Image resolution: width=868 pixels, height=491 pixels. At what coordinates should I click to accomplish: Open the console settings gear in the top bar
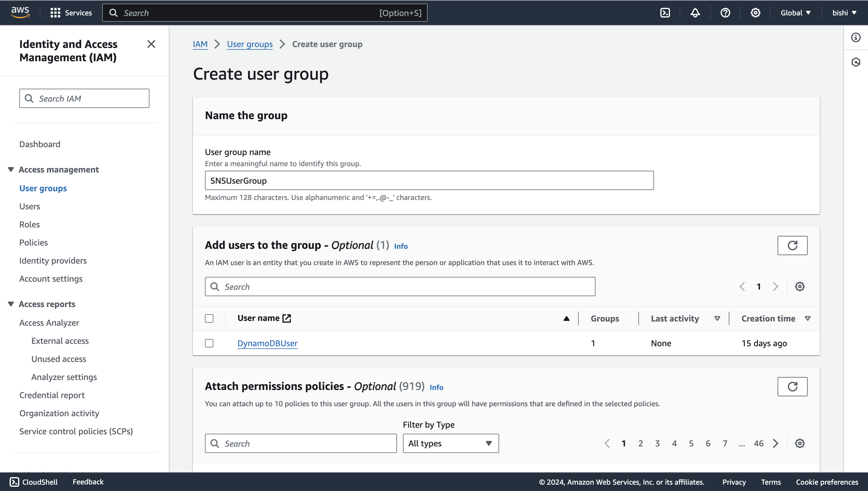pyautogui.click(x=755, y=13)
